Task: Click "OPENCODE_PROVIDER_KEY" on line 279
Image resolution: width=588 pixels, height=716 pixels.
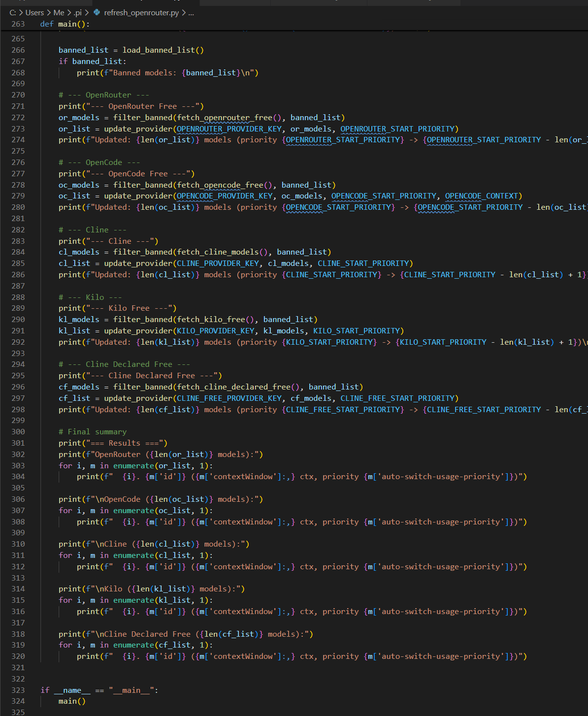Action: 225,196
